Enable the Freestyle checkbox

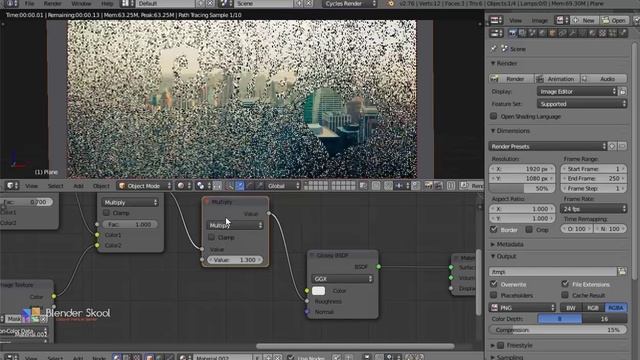(501, 345)
